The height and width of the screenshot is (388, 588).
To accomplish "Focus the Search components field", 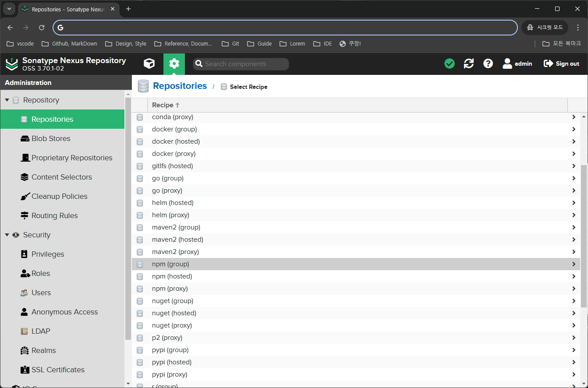I will click(241, 64).
